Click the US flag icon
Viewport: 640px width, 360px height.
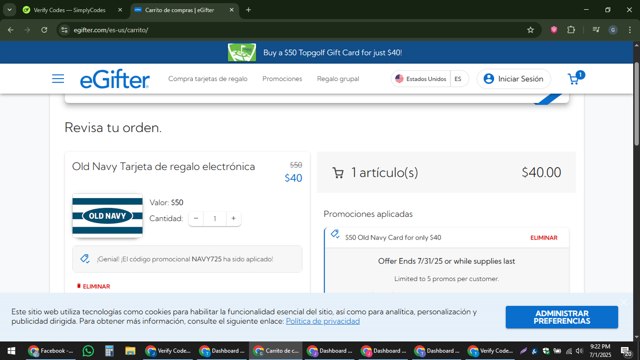point(399,79)
